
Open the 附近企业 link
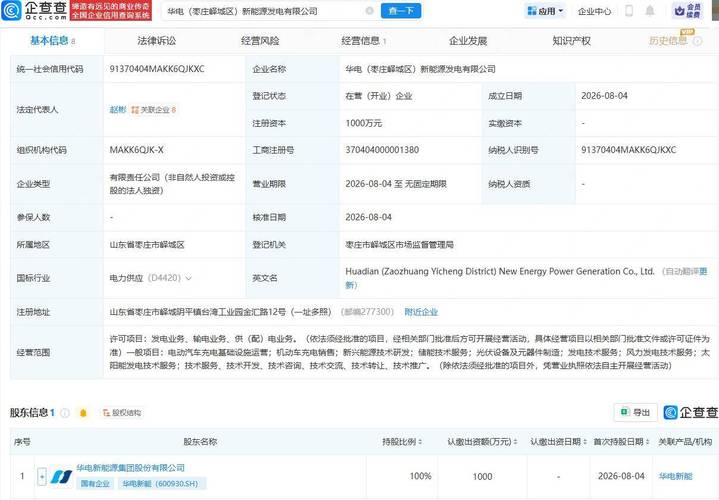pyautogui.click(x=421, y=312)
